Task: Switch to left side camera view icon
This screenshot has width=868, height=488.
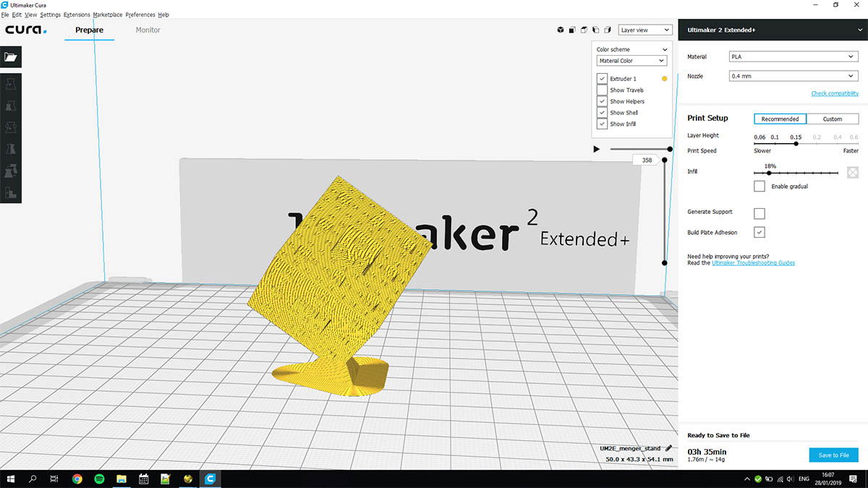Action: click(x=596, y=30)
